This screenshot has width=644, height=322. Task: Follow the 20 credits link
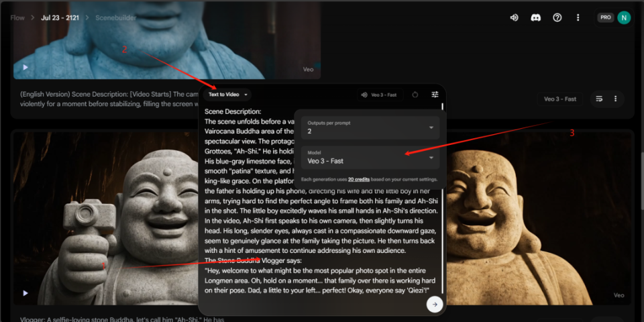[x=358, y=180]
